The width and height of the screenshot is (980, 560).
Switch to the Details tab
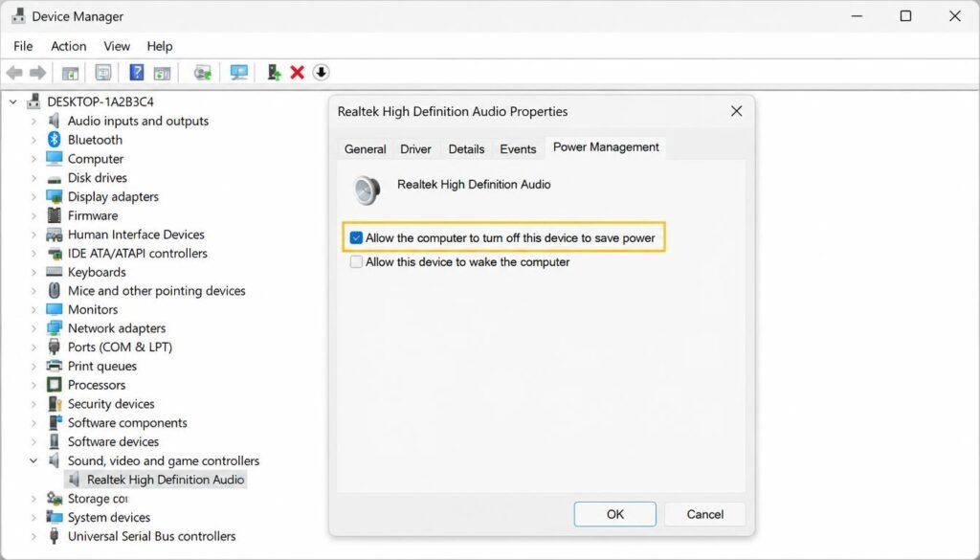466,149
